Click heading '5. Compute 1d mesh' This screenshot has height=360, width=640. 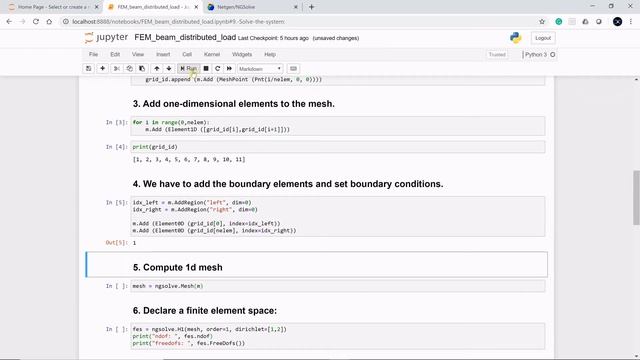pyautogui.click(x=178, y=267)
